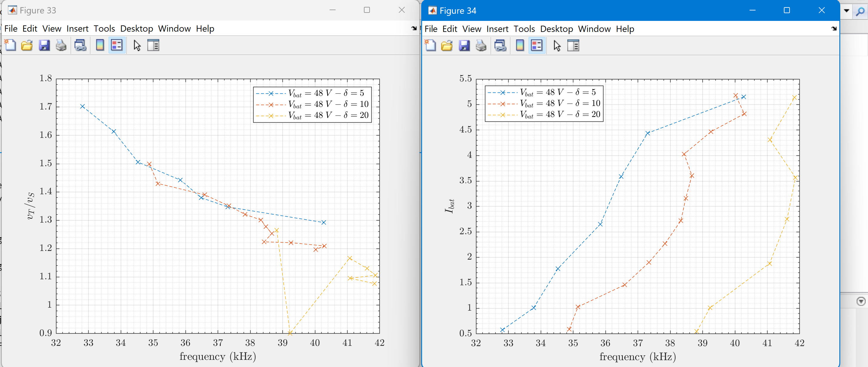Expand toolbar dock arrow in Figure 33 menu bar

tap(414, 29)
